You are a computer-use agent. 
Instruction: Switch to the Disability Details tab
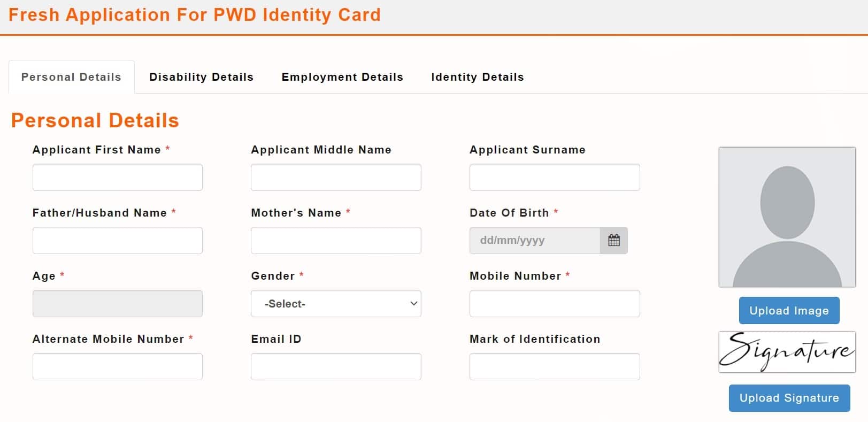click(202, 76)
